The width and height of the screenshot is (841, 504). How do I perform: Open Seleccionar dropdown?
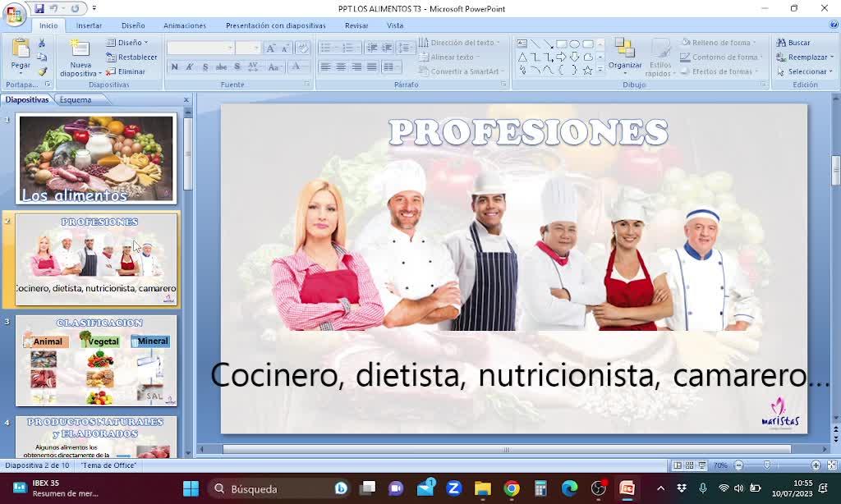[x=804, y=71]
